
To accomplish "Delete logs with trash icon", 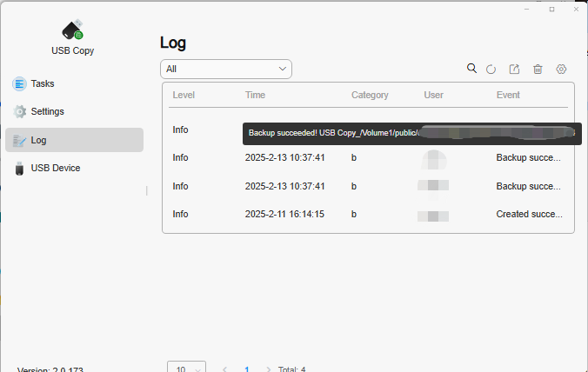I will (538, 70).
